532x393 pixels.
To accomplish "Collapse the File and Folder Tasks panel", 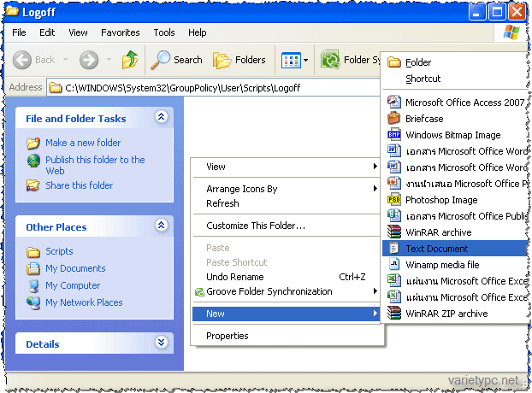I will 162,117.
